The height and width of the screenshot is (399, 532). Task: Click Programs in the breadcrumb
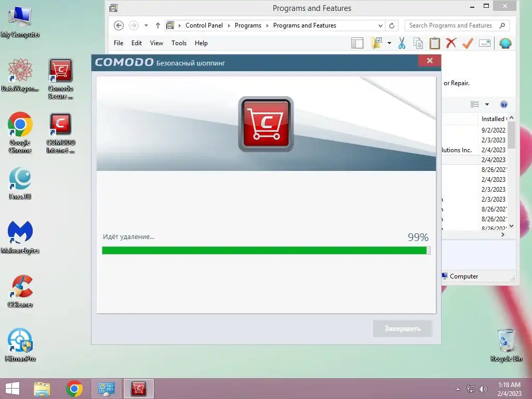[x=248, y=25]
